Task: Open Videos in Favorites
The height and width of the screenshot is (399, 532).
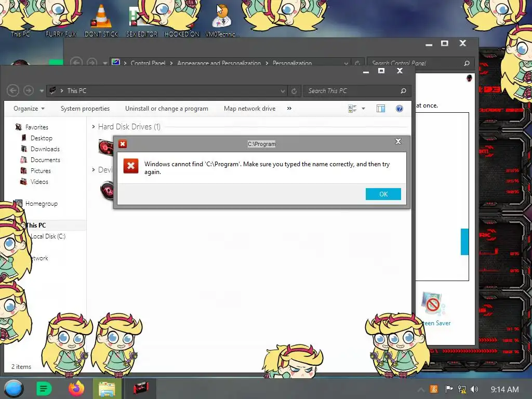Action: pos(39,181)
